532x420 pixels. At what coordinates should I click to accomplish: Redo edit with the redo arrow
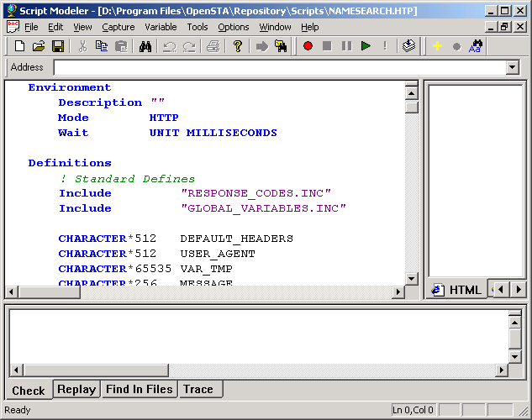tap(189, 46)
